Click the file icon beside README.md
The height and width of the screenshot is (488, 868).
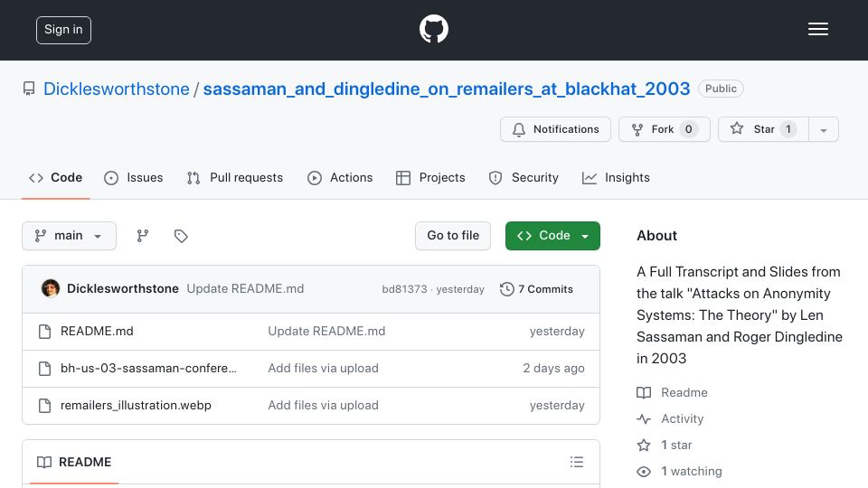click(45, 332)
